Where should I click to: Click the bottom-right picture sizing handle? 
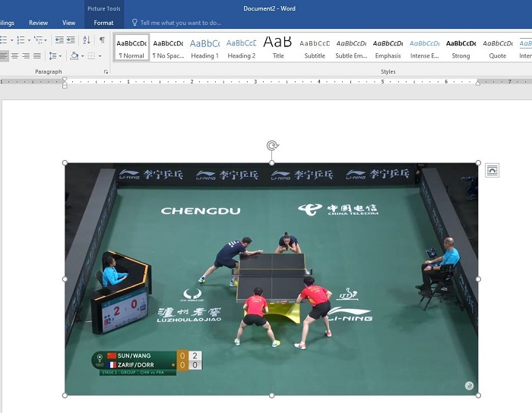478,396
